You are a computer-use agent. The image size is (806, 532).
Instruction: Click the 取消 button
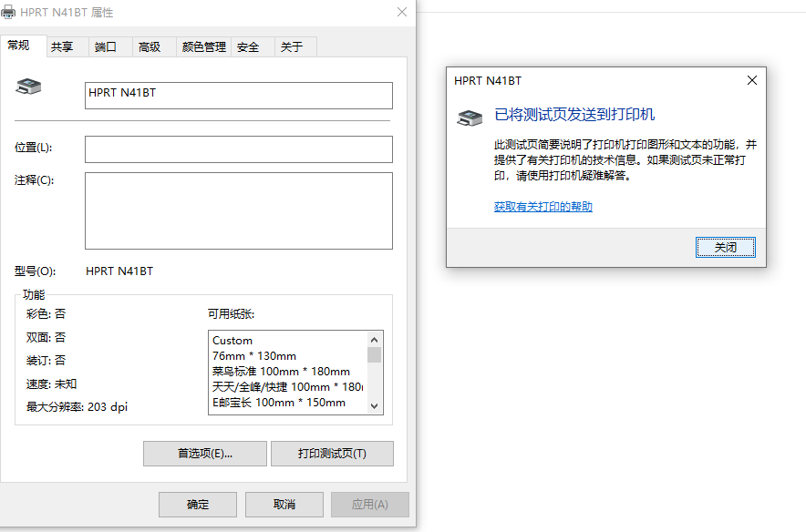(x=284, y=505)
